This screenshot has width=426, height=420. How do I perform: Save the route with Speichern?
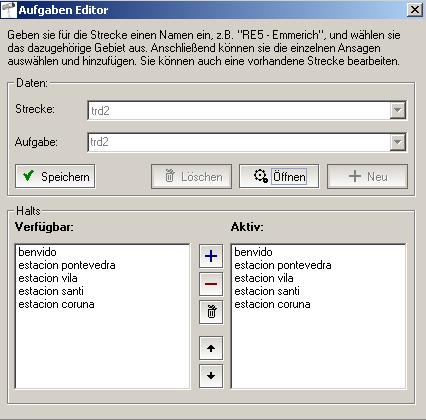point(55,176)
